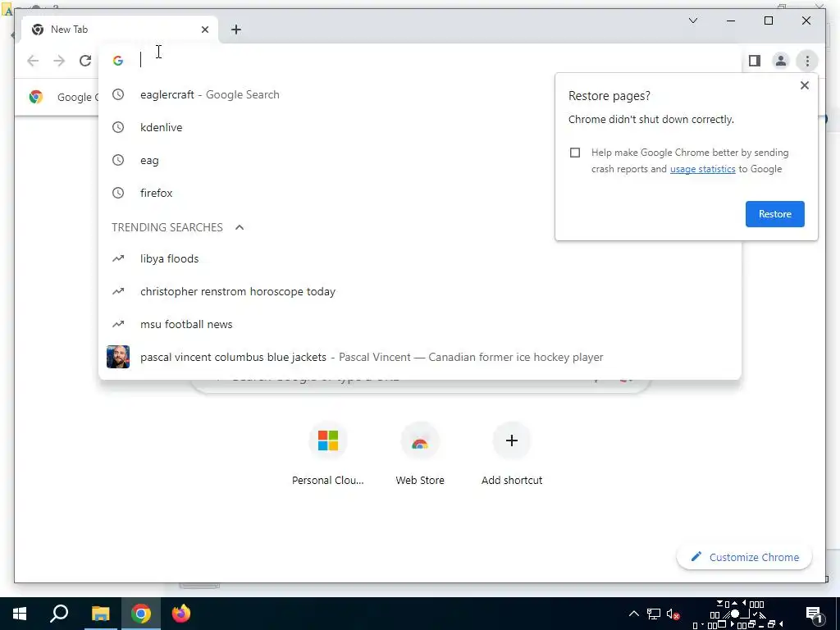
Task: Click the New Tab tab title
Action: pos(69,30)
